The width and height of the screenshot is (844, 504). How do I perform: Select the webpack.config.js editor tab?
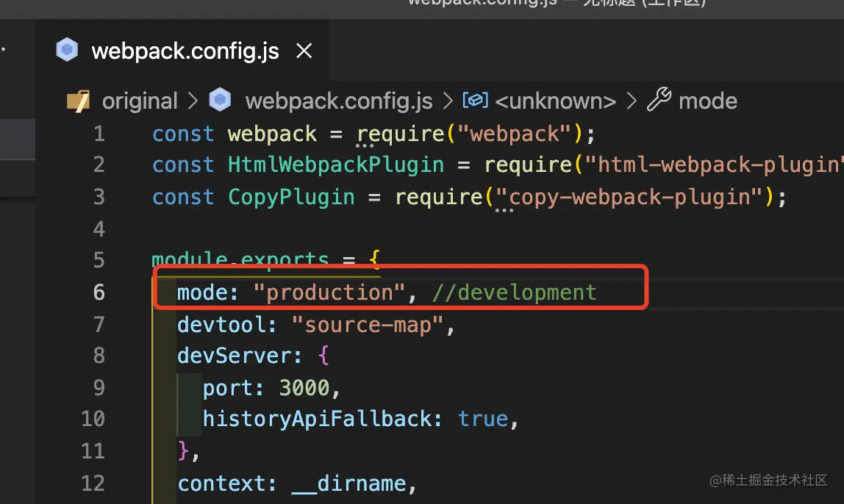(185, 51)
